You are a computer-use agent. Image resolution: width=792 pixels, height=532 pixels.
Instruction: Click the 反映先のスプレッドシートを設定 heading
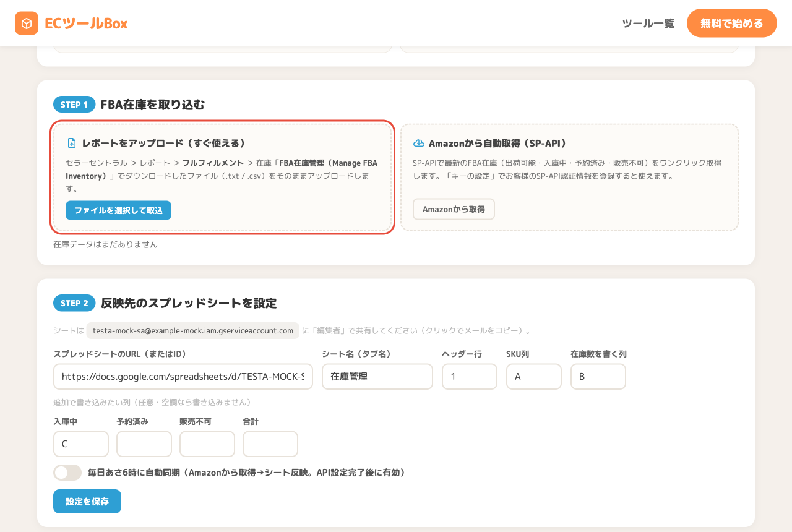(189, 303)
